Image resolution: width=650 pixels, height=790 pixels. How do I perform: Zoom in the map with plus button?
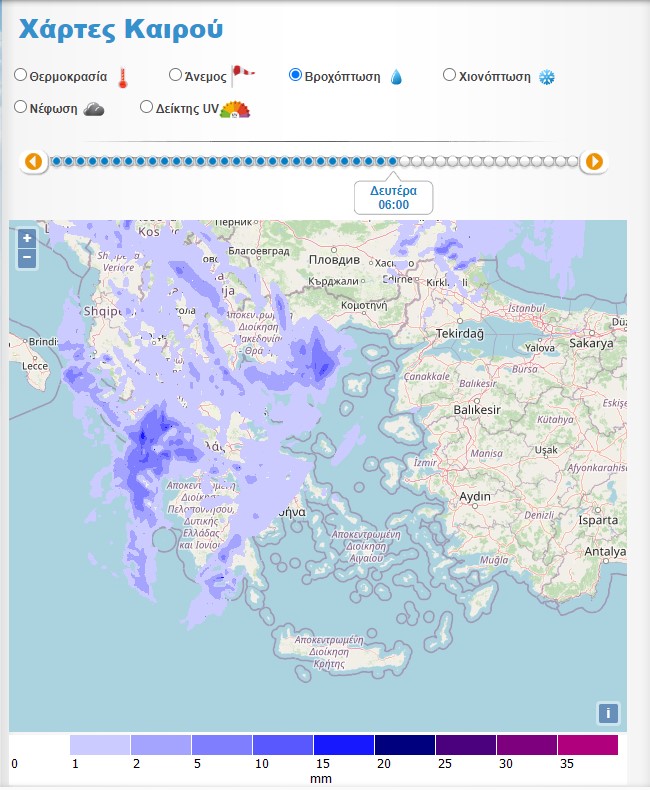(27, 238)
